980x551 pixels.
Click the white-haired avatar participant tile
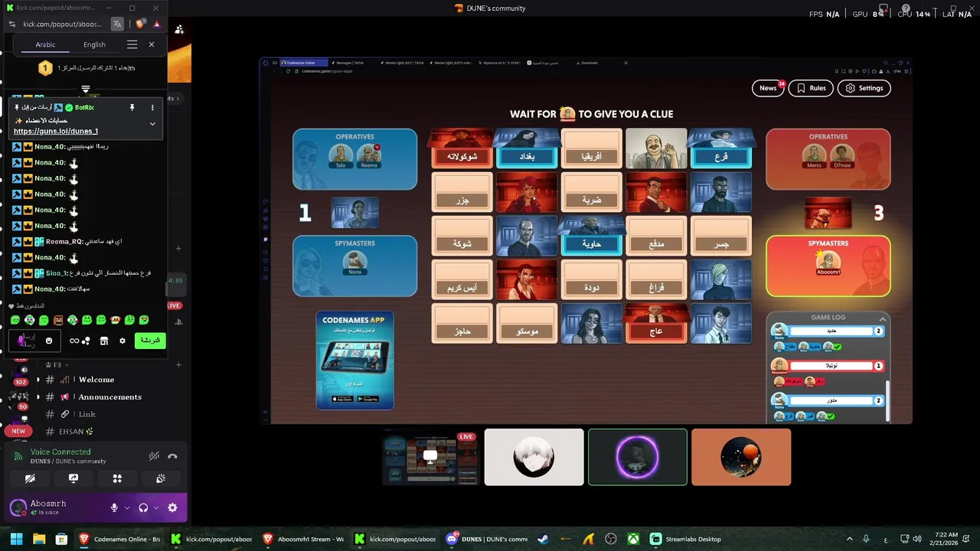point(534,457)
